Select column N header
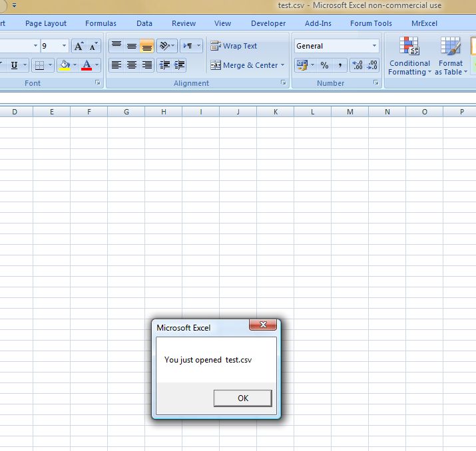Screen dimensions: 476x451 387,112
